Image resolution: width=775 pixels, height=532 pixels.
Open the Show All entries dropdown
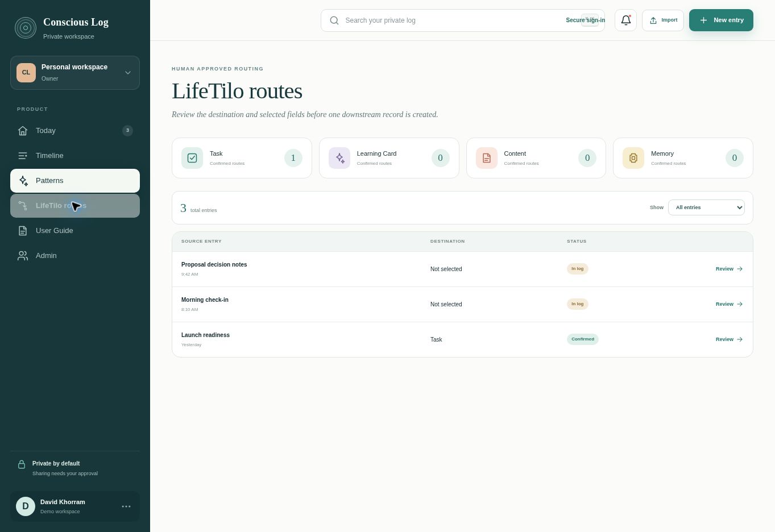(x=706, y=207)
